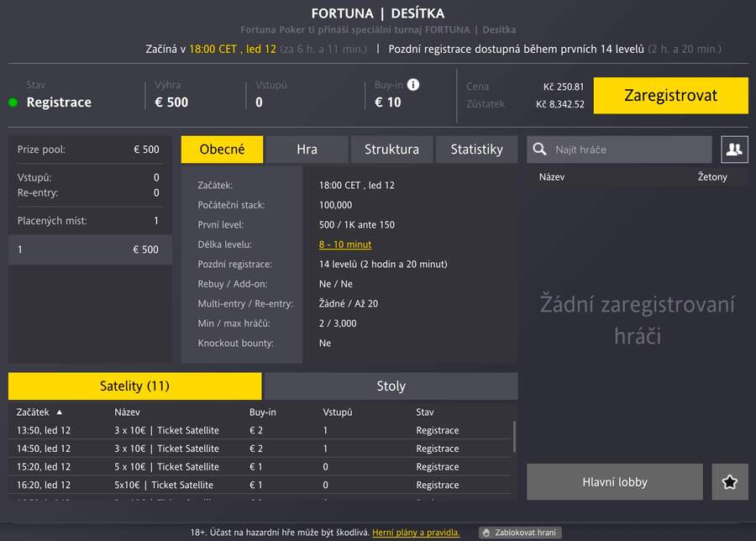Open the players list icon button
This screenshot has height=541, width=756.
click(x=734, y=150)
